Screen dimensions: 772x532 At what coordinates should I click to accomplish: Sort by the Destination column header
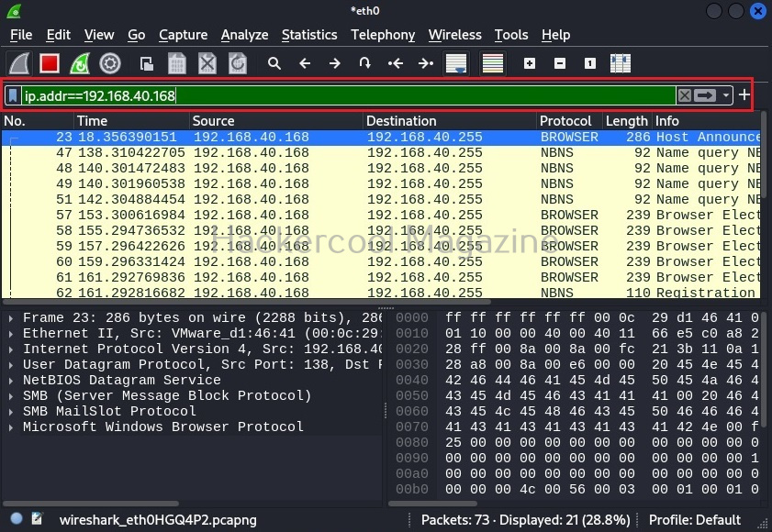click(450, 121)
